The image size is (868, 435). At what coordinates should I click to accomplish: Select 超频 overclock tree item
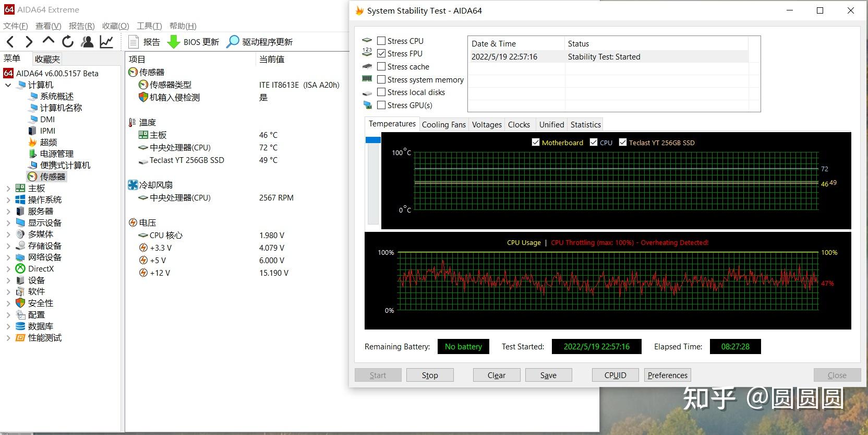49,142
